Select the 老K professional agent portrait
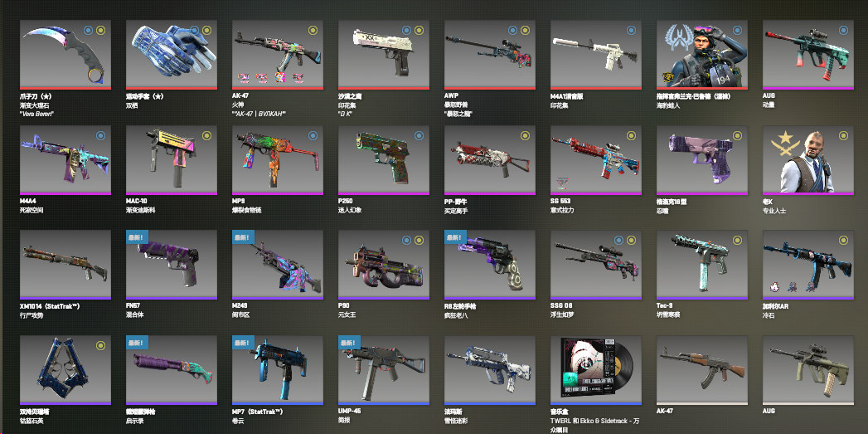The width and height of the screenshot is (868, 434). pyautogui.click(x=808, y=159)
